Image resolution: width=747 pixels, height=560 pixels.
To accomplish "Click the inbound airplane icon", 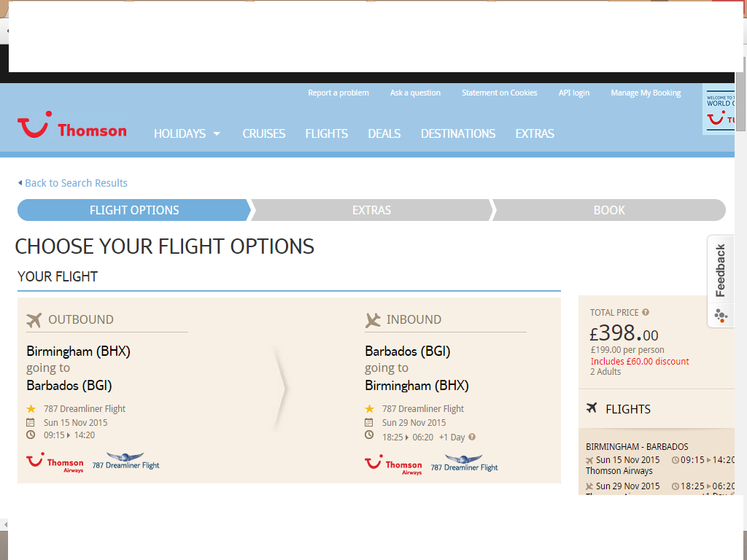I will 373,320.
